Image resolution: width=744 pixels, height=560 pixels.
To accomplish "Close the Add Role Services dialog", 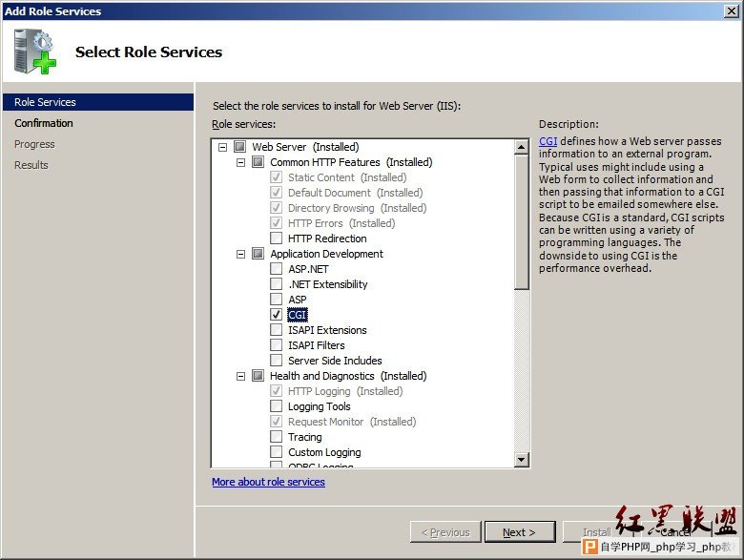I will (732, 10).
